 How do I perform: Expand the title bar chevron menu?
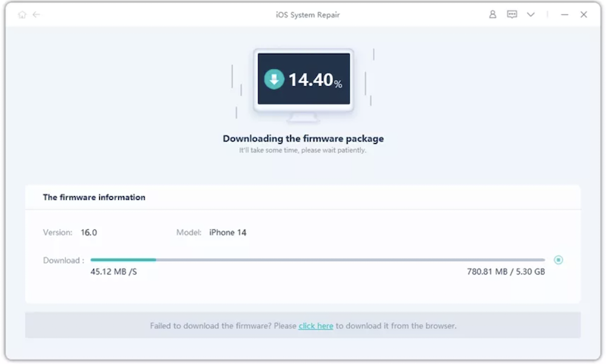click(x=531, y=14)
